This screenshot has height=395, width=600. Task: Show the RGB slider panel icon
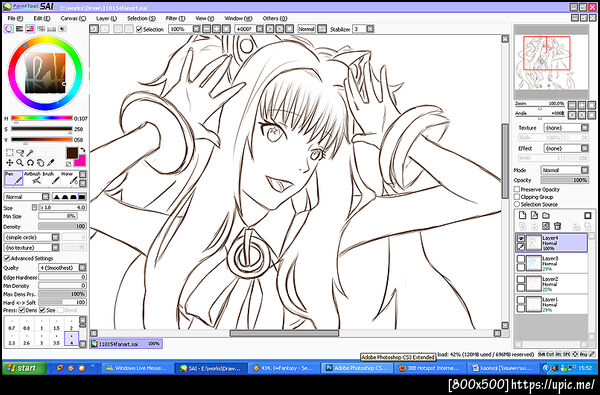(20, 29)
